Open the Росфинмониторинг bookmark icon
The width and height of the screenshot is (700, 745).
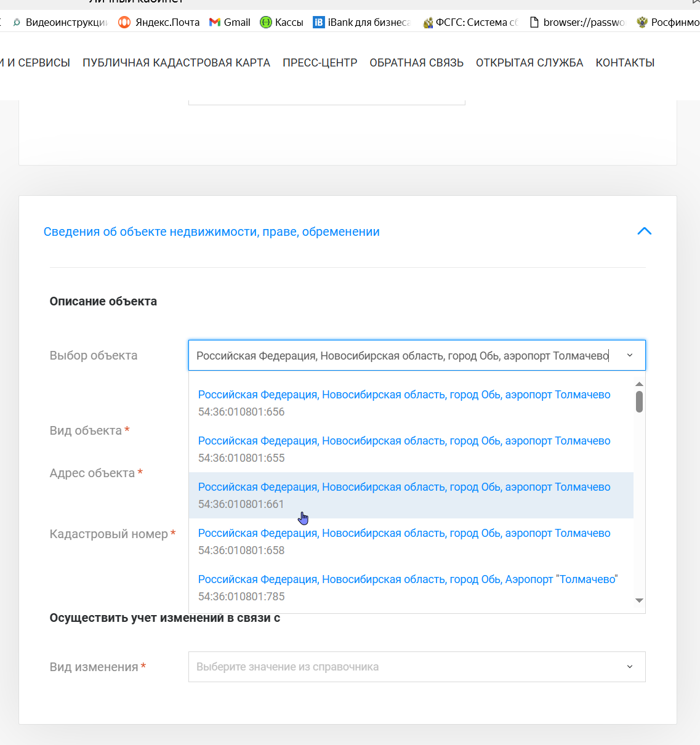642,22
